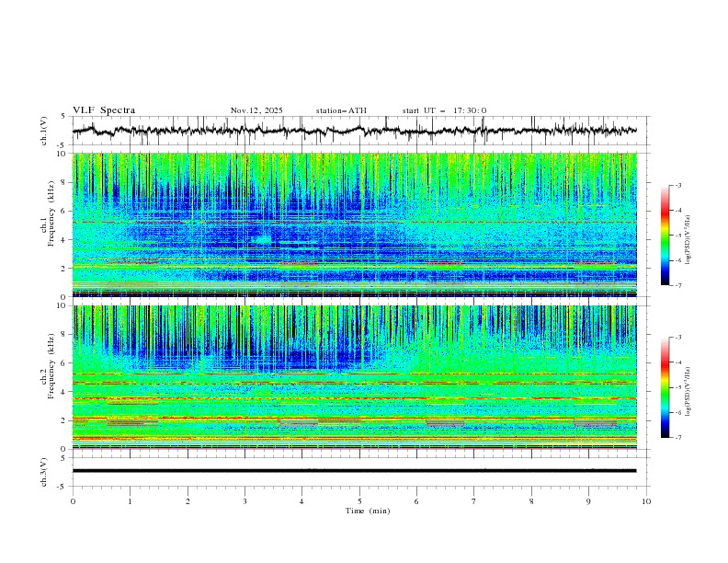Click time-axis tick label "2"

coord(188,501)
